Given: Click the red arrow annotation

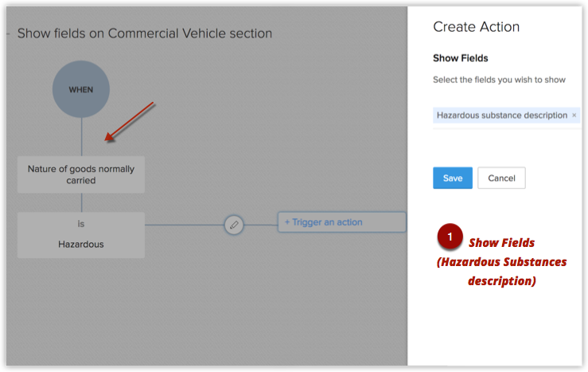Looking at the screenshot, I should click(x=130, y=123).
